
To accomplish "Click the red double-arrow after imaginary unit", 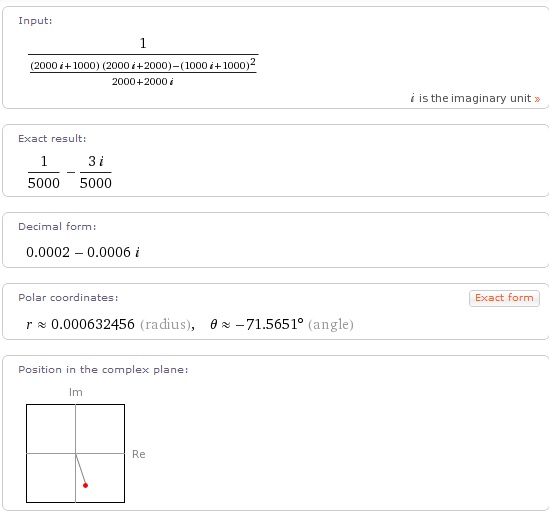I will click(537, 99).
